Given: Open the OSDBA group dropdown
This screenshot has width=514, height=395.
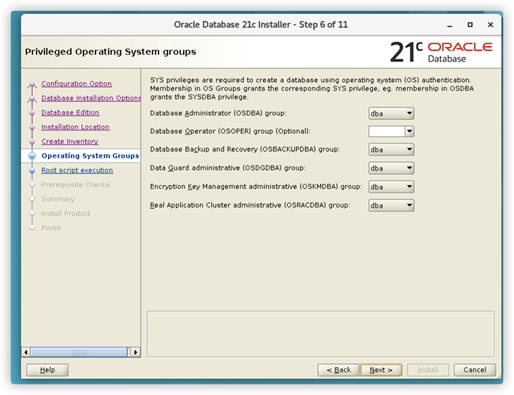Looking at the screenshot, I should tap(391, 113).
